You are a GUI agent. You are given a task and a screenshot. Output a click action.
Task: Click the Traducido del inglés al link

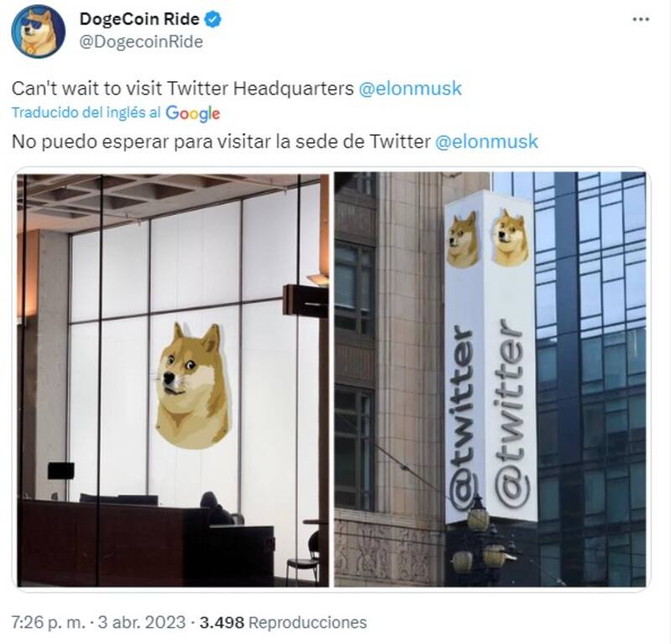point(86,112)
